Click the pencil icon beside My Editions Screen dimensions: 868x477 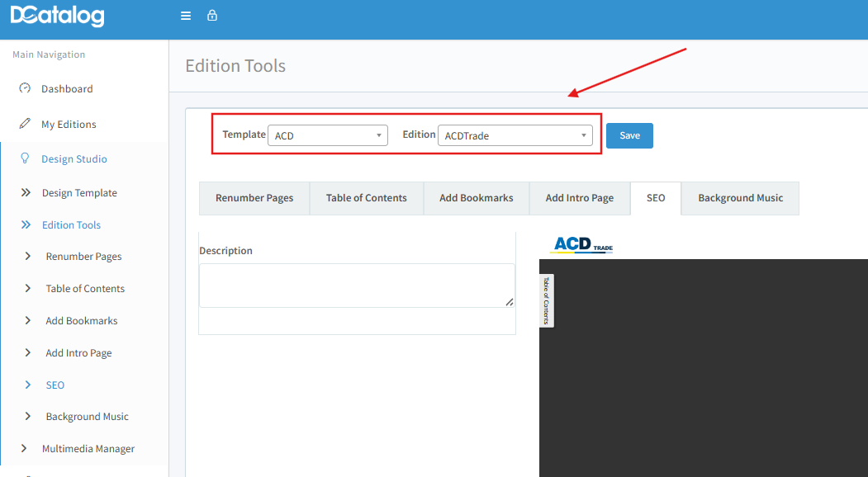pos(25,124)
